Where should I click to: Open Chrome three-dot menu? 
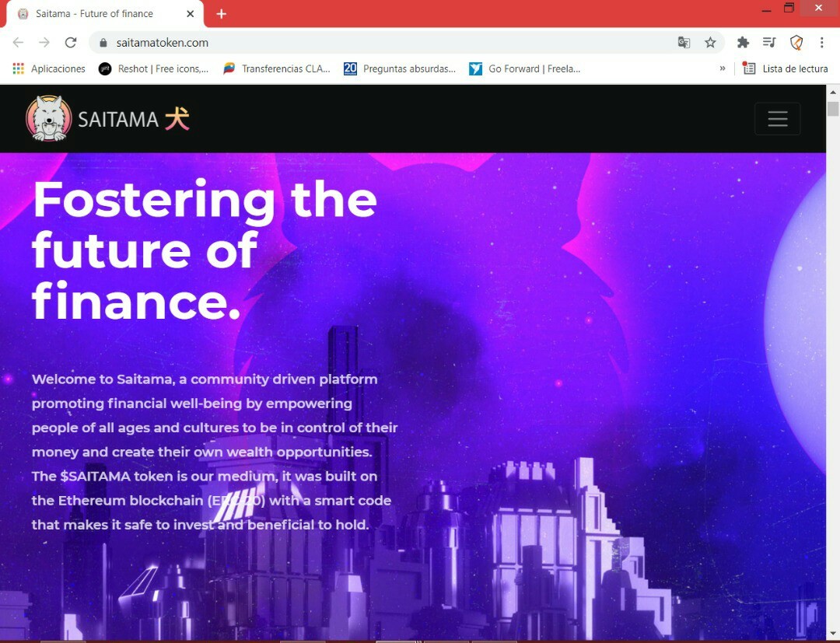coord(822,42)
